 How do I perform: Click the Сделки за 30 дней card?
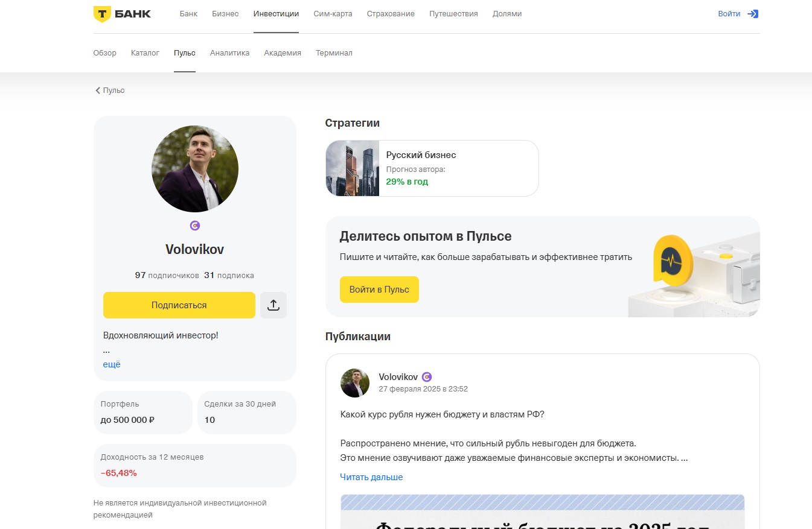[x=247, y=413]
